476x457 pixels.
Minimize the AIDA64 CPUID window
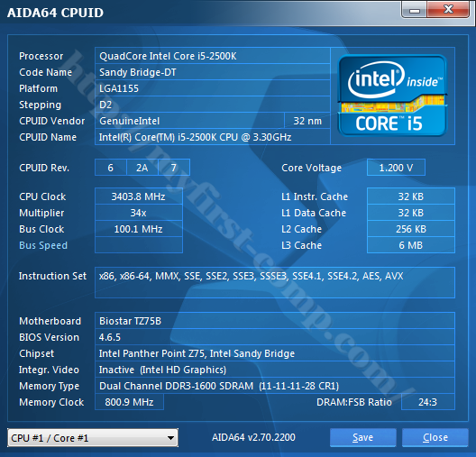coord(414,10)
